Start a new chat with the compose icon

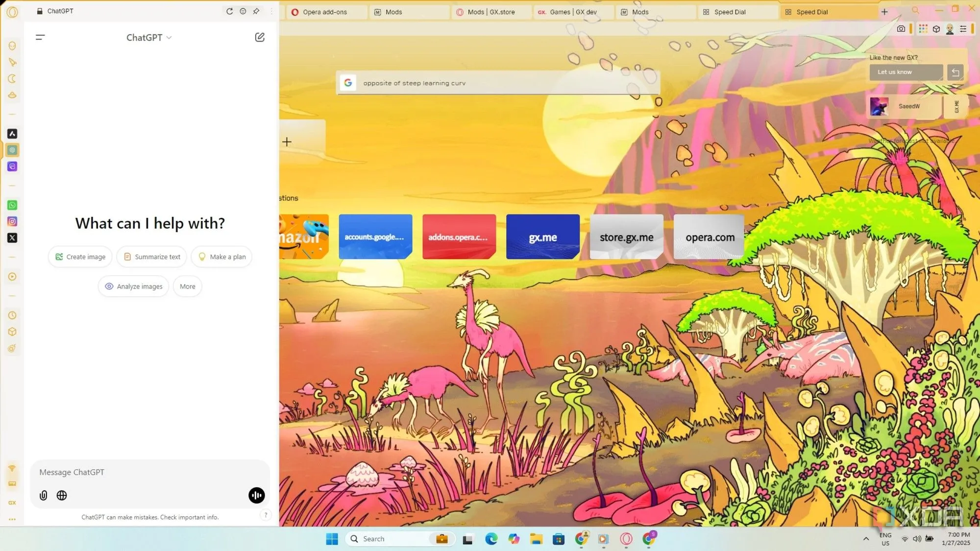coord(260,37)
